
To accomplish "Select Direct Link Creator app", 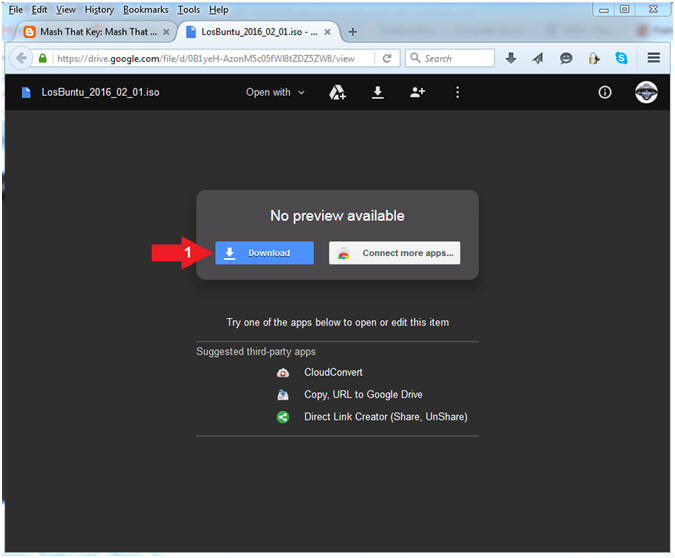I will point(386,417).
